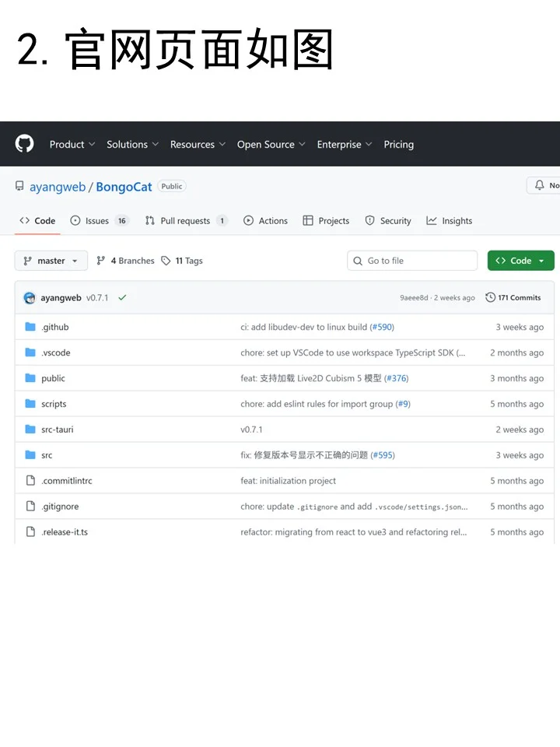The height and width of the screenshot is (747, 560).
Task: Expand the Open Source menu
Action: 271,145
